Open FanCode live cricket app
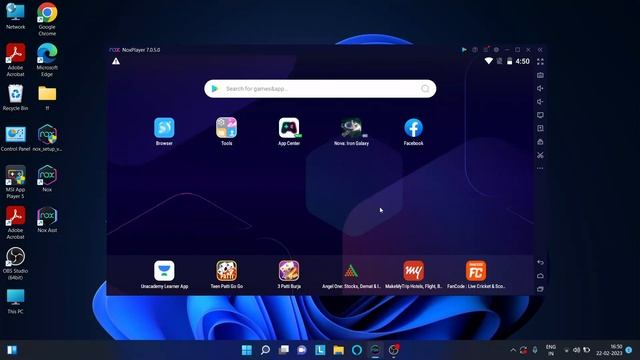This screenshot has width=640, height=360. (x=476, y=271)
